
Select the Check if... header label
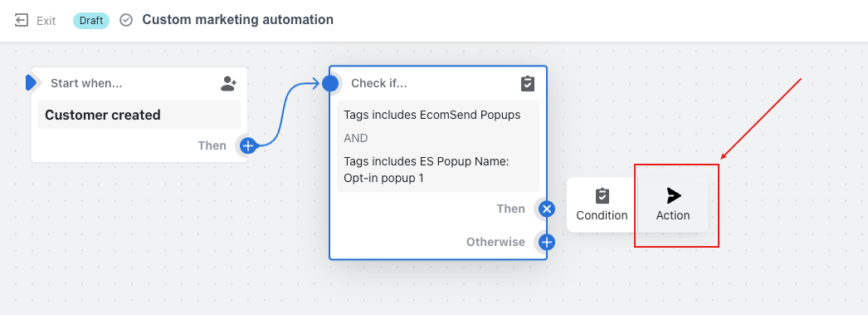coord(378,83)
